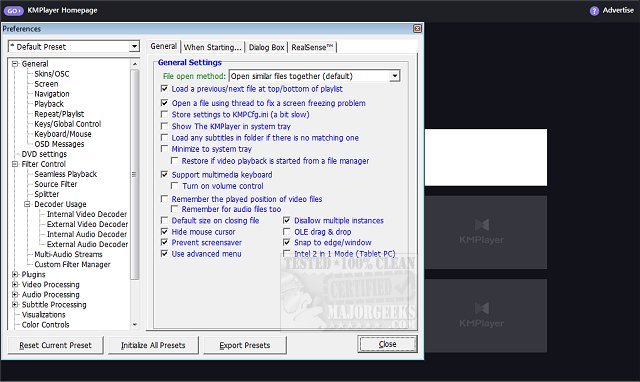This screenshot has width=640, height=382.
Task: Select OSD Messages in the tree
Action: 59,144
